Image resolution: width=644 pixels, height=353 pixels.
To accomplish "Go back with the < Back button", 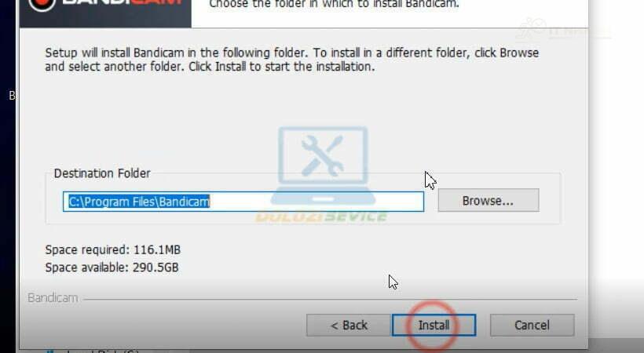I will coord(349,325).
